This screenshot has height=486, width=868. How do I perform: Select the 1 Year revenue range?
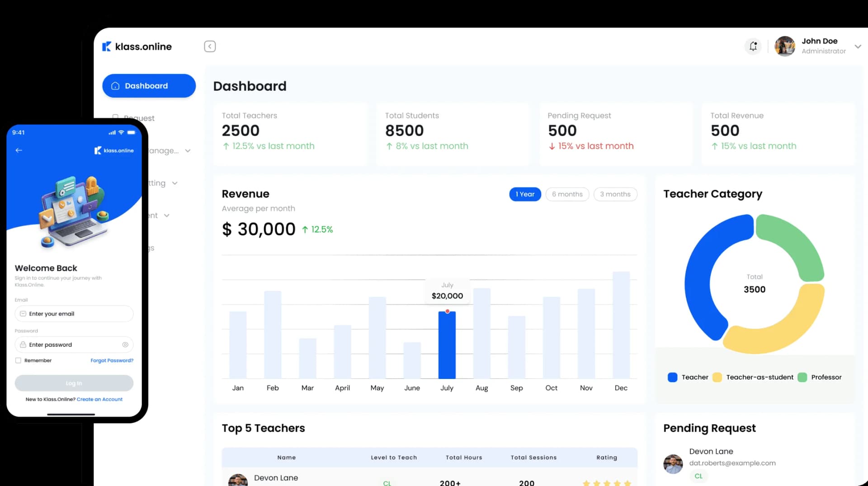[x=525, y=194]
